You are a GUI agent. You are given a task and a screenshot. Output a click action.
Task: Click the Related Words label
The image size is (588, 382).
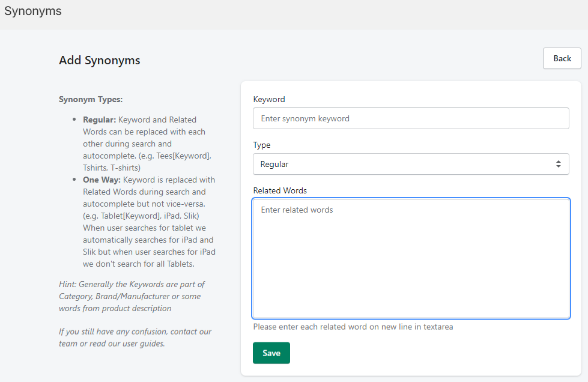coord(280,190)
